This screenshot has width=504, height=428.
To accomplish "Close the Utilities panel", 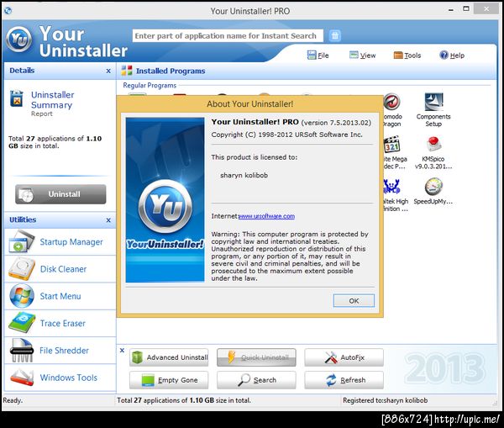I will (108, 220).
